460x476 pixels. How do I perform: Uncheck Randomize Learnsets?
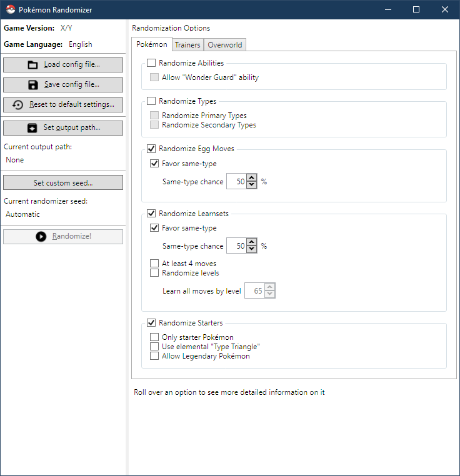(151, 214)
